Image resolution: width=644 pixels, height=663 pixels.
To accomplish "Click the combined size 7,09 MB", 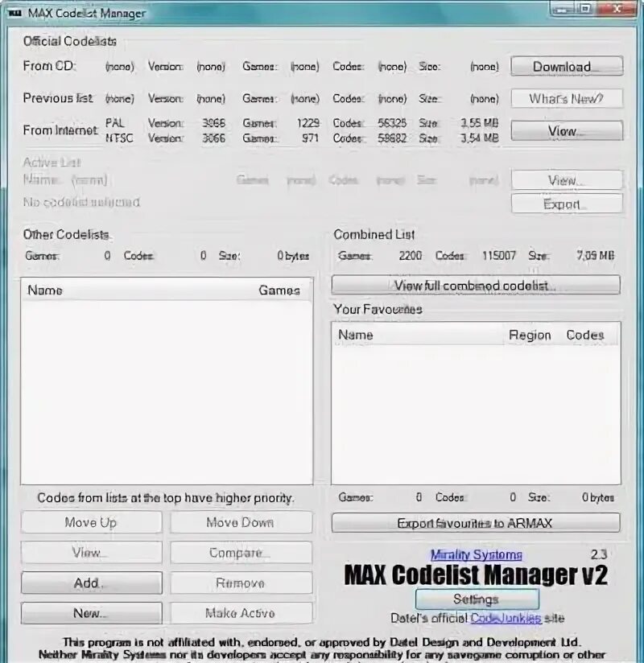I will click(x=595, y=256).
